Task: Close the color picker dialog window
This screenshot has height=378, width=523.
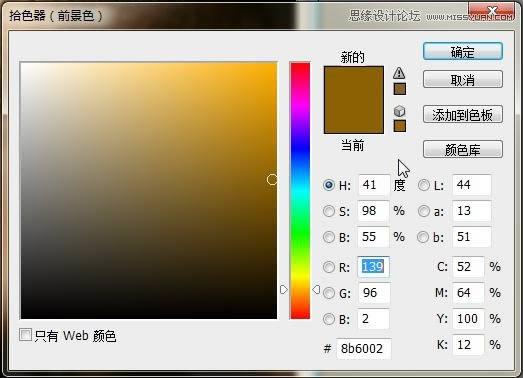Action: 493,11
